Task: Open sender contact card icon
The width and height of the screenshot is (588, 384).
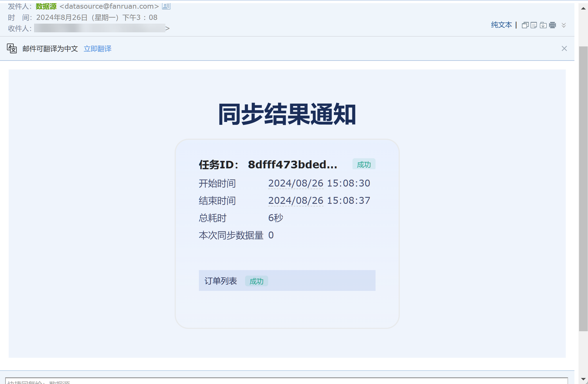Action: coord(166,6)
